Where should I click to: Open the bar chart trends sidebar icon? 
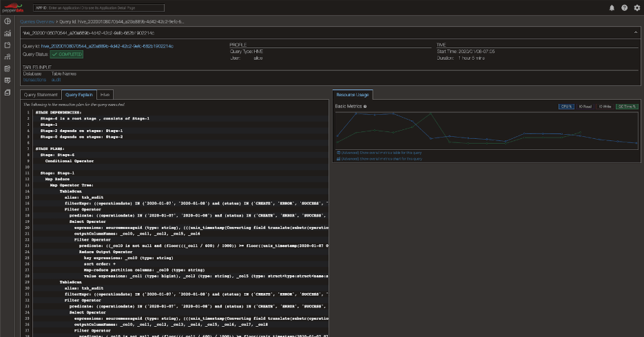coord(8,33)
